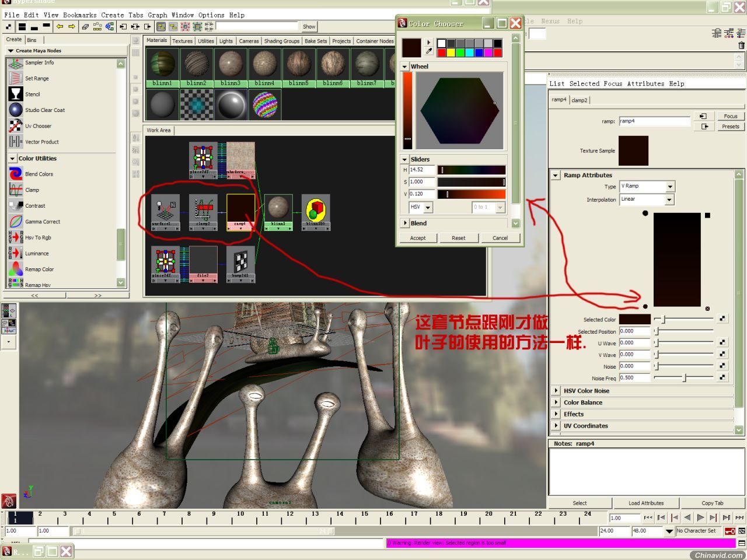Expand the Blend section in Color Chooser
This screenshot has width=747, height=560.
tap(404, 223)
